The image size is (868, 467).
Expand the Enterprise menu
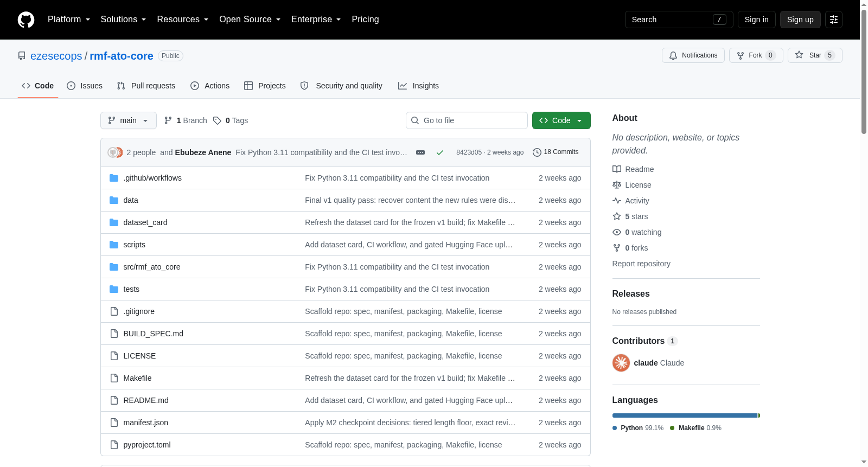[x=316, y=20]
